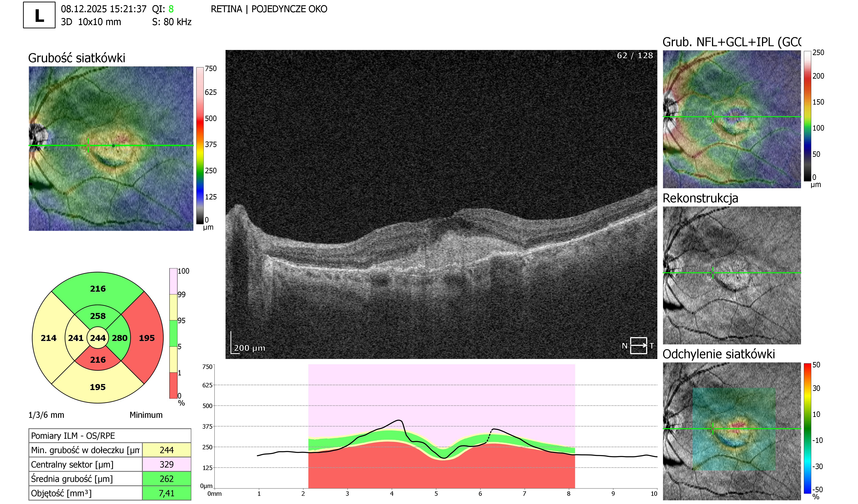Click the QI value 8
Screen dimensions: 858x504
pyautogui.click(x=171, y=9)
